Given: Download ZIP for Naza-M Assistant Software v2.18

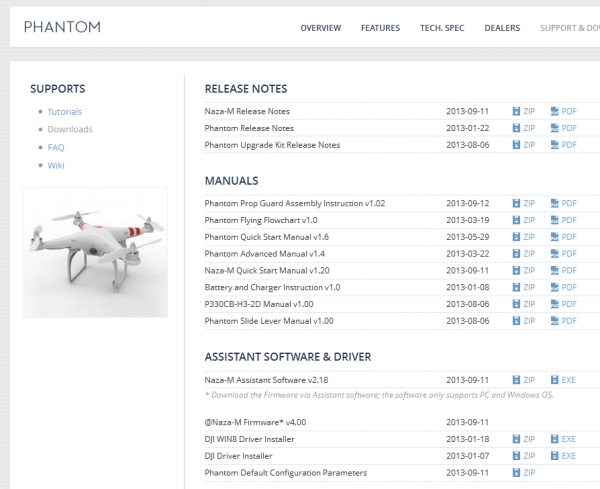Looking at the screenshot, I should [523, 380].
